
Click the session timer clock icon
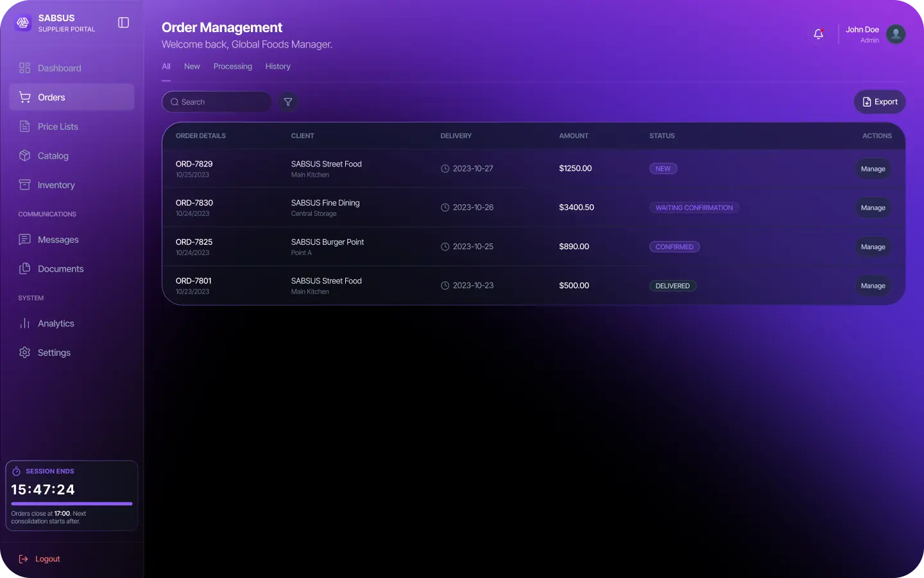click(17, 471)
